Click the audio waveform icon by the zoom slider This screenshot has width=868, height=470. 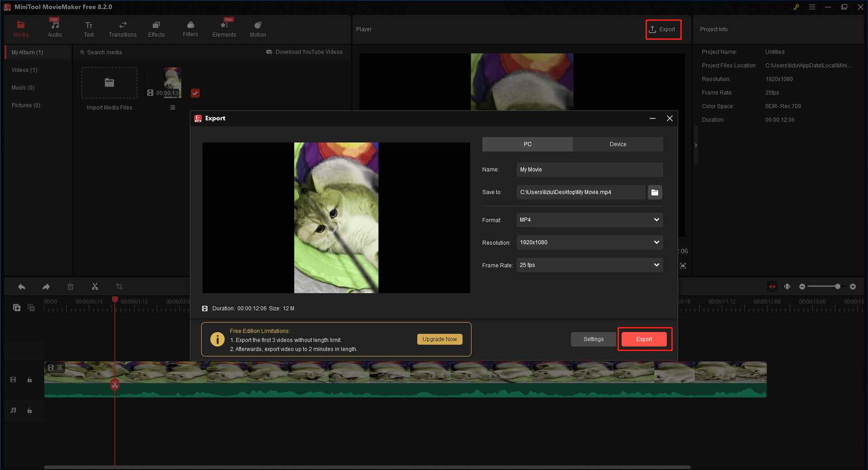[x=787, y=286]
